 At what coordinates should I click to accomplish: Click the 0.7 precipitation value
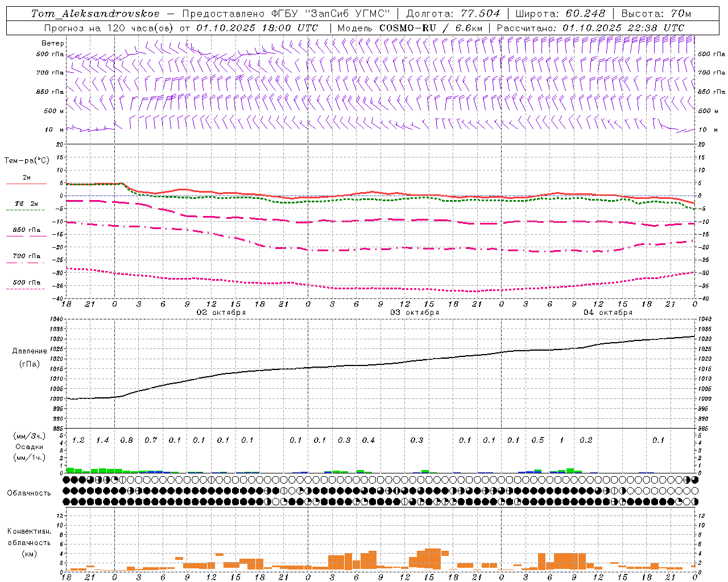pos(151,440)
